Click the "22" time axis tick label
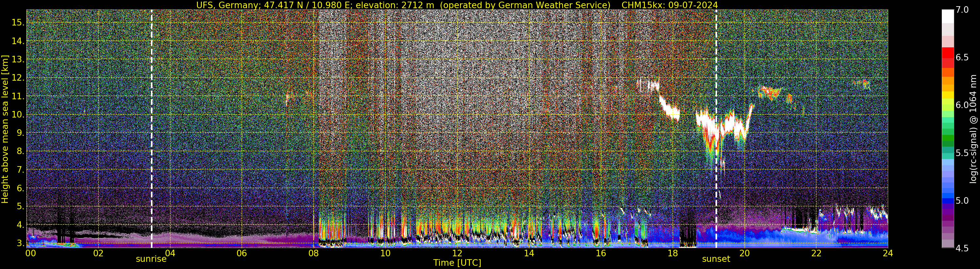980x269 pixels. [816, 253]
